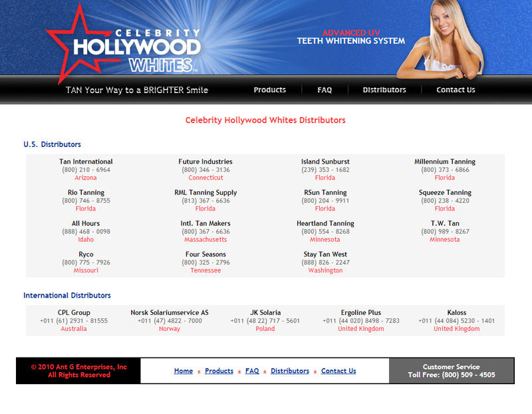The width and height of the screenshot is (532, 414).
Task: Click the Celebrity Hollywood Whites star logo
Action: 123,45
